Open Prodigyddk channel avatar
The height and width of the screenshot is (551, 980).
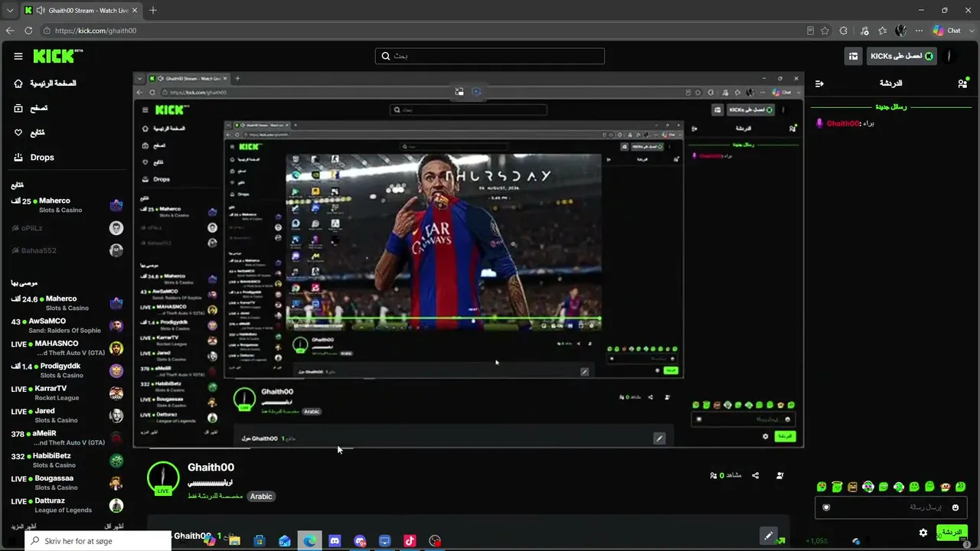(x=116, y=370)
